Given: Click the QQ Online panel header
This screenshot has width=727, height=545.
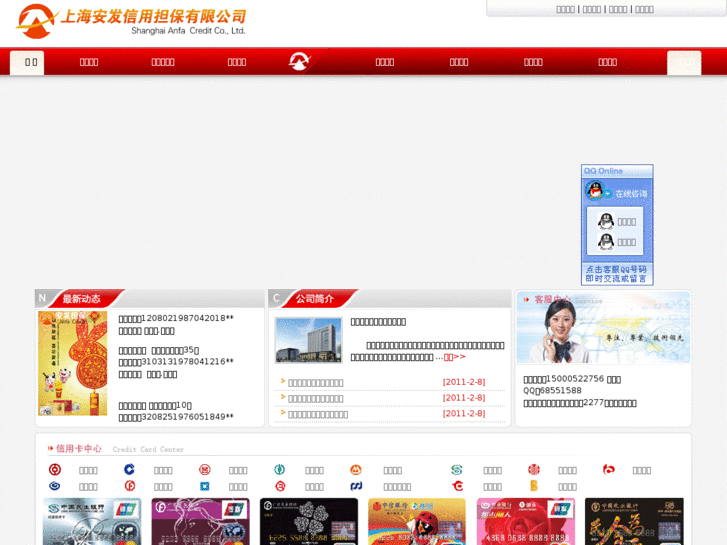Looking at the screenshot, I should [617, 171].
